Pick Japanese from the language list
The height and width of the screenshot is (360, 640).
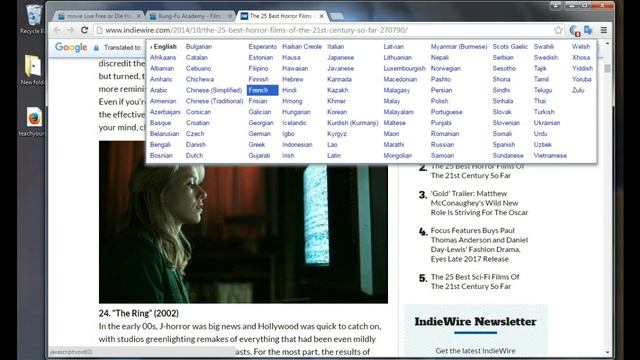340,58
